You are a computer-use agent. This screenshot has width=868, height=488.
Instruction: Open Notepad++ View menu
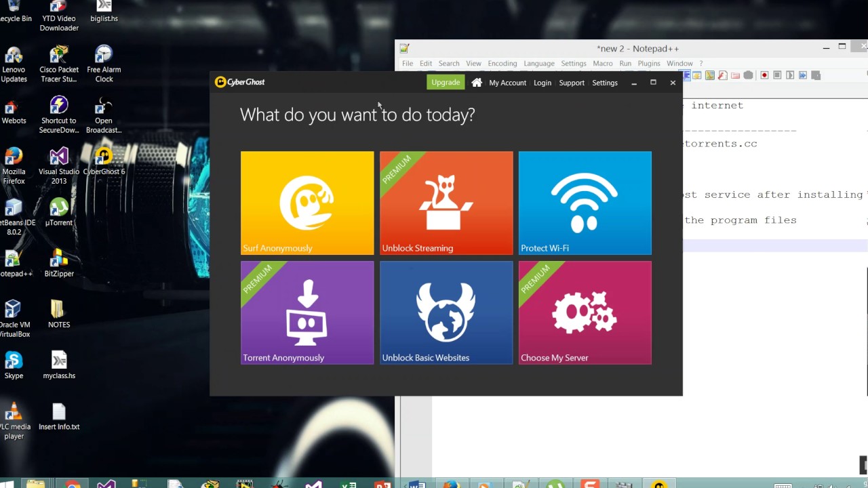473,63
